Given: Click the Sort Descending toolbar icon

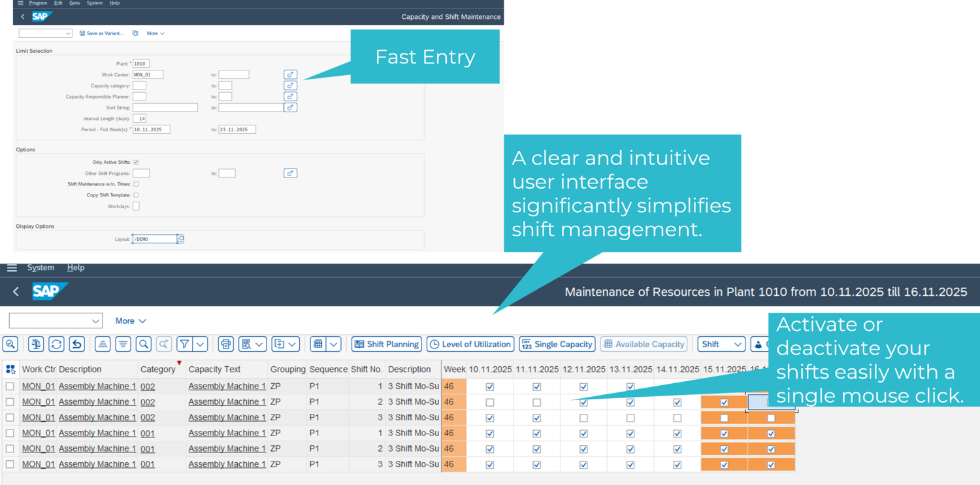Looking at the screenshot, I should [x=123, y=344].
